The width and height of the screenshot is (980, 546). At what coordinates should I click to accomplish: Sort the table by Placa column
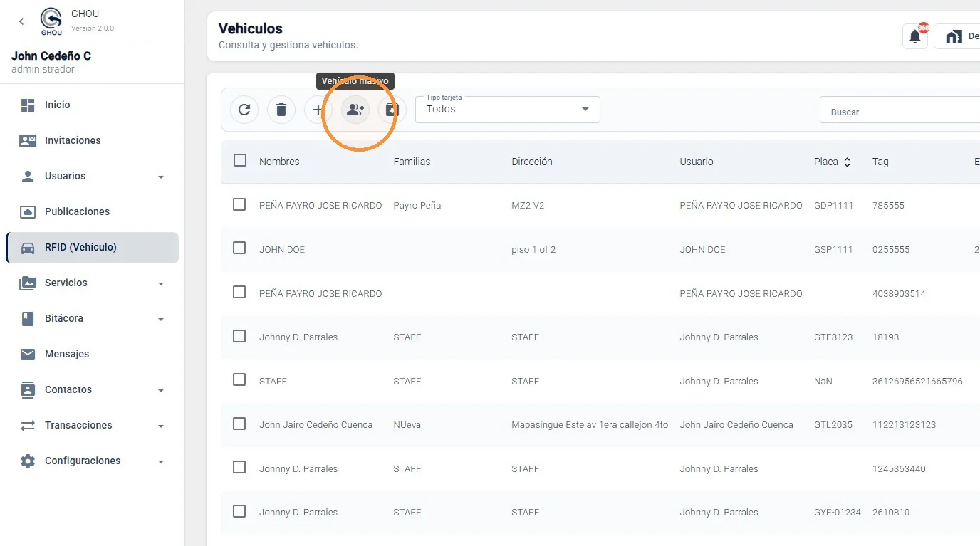832,162
